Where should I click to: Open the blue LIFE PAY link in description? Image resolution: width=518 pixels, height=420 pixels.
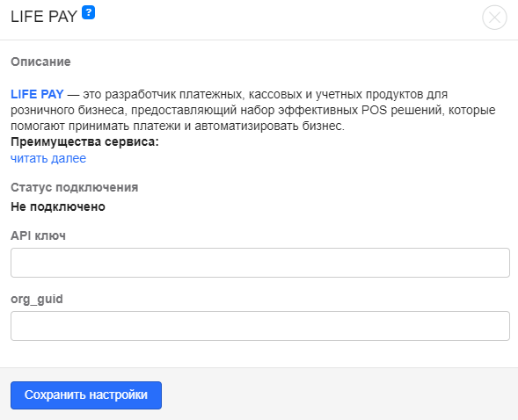click(37, 94)
